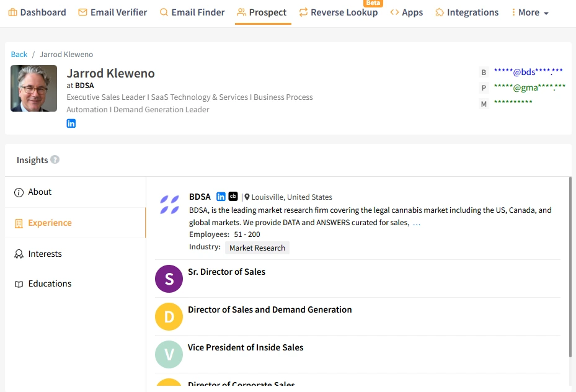The image size is (576, 392).
Task: Expand BDSA description with the ellipsis
Action: pyautogui.click(x=417, y=223)
